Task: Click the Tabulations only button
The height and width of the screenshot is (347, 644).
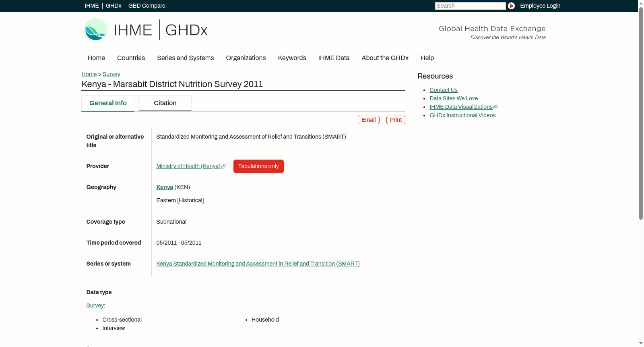Action: click(x=258, y=166)
